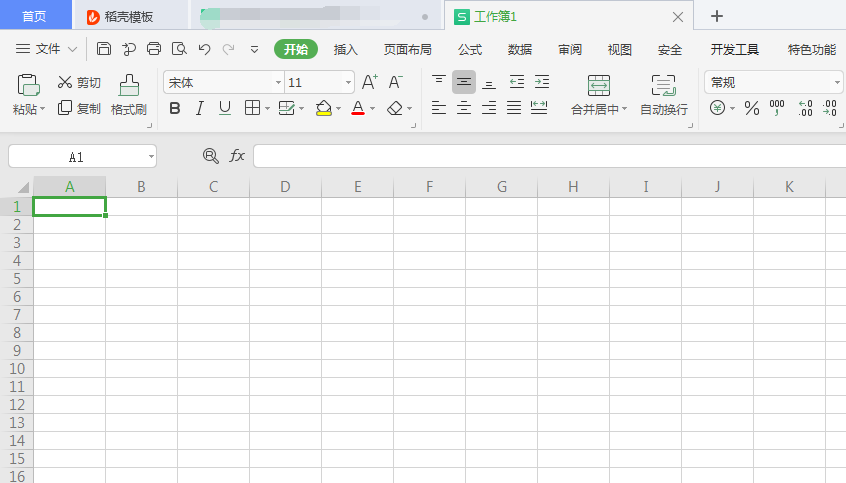The height and width of the screenshot is (483, 846).
Task: Switch to the 公式 ribbon tab
Action: (470, 50)
